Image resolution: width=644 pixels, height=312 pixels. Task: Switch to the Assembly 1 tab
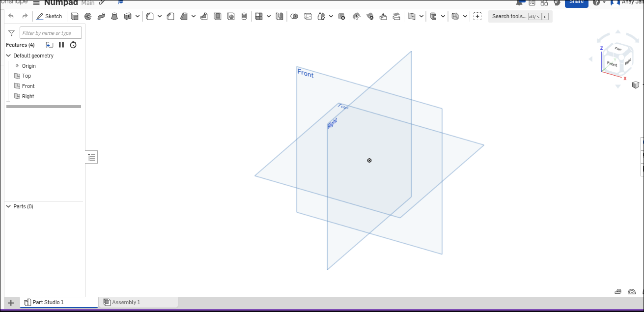coord(126,302)
